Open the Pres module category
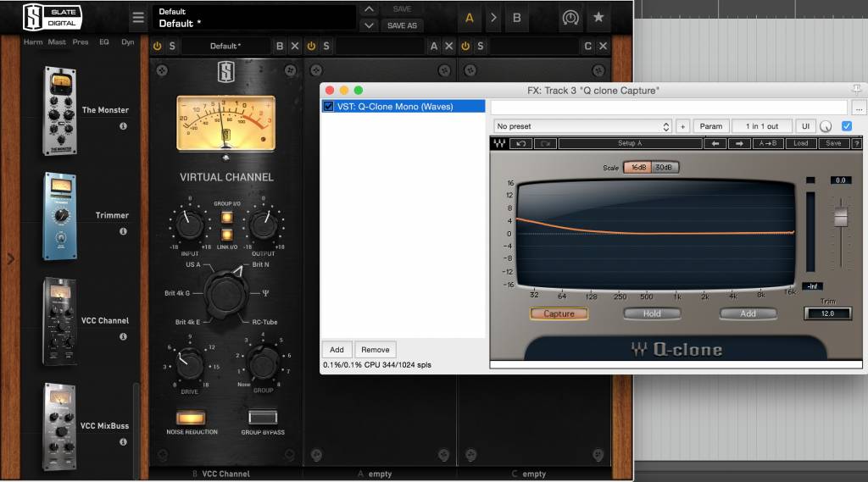This screenshot has width=868, height=482. [81, 42]
